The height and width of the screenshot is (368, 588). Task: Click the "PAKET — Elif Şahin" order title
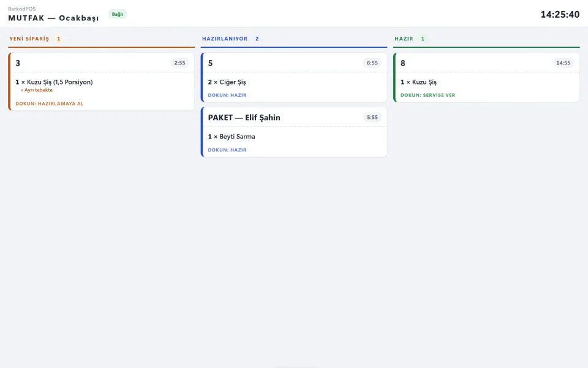point(244,118)
